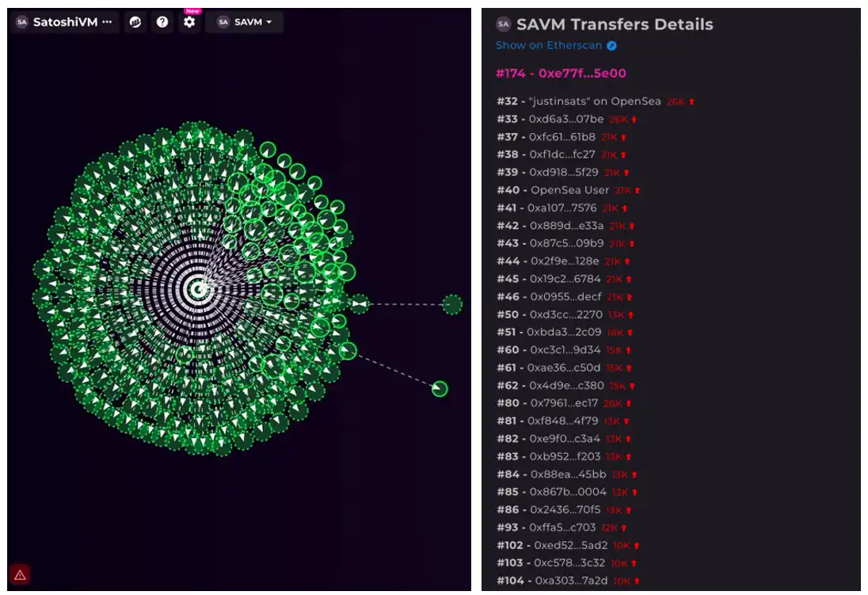Click the red warning triangle icon
This screenshot has height=595, width=868.
[x=20, y=574]
